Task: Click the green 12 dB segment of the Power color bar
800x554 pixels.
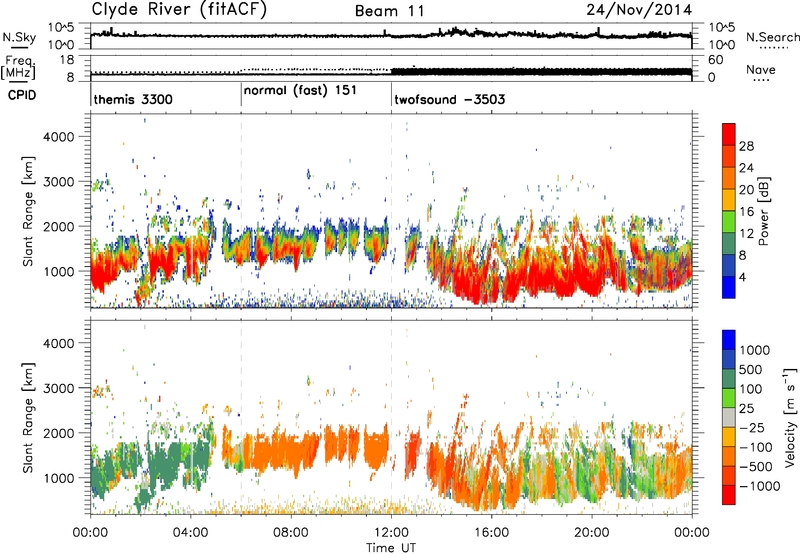Action: tap(729, 221)
